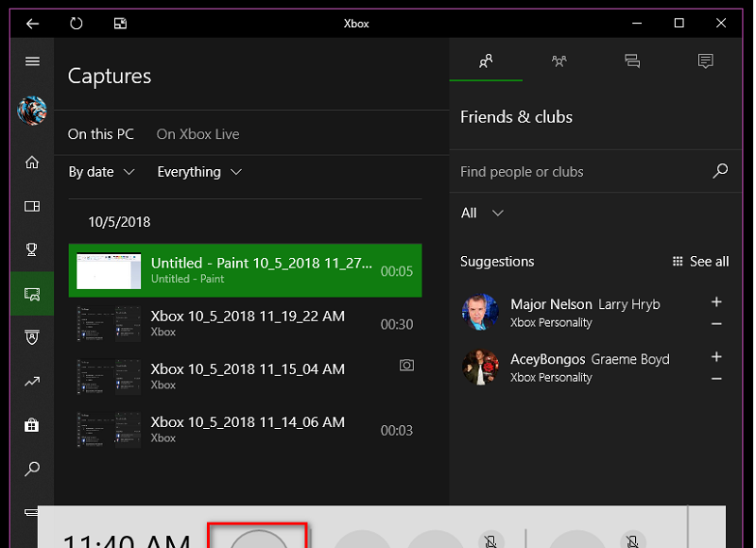The image size is (756, 548).
Task: Click the sidebar search magnifier icon
Action: 32,469
